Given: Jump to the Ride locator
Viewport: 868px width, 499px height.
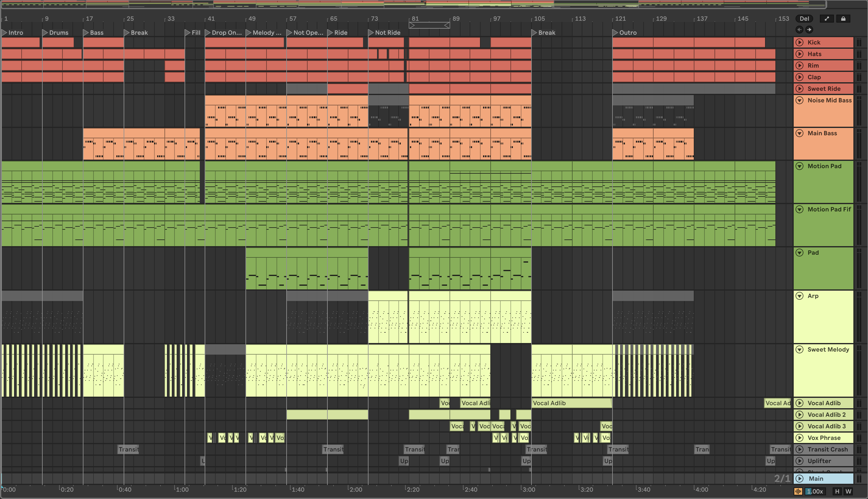Looking at the screenshot, I should pos(338,33).
